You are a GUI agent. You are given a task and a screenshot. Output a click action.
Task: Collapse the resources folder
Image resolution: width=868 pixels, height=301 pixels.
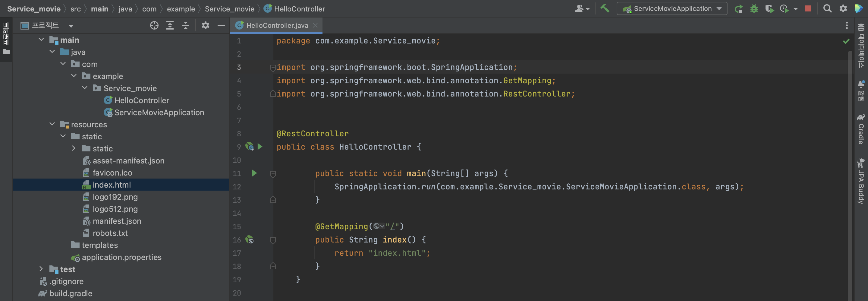[52, 124]
